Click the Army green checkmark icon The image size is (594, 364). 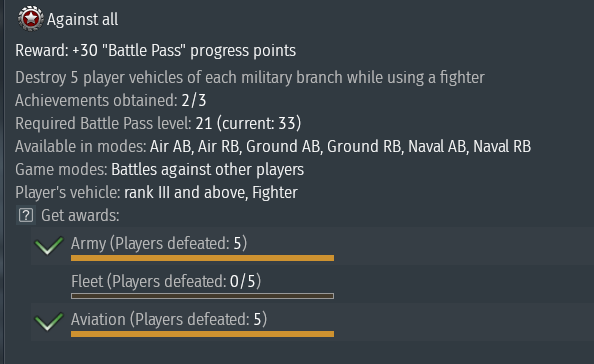click(49, 245)
